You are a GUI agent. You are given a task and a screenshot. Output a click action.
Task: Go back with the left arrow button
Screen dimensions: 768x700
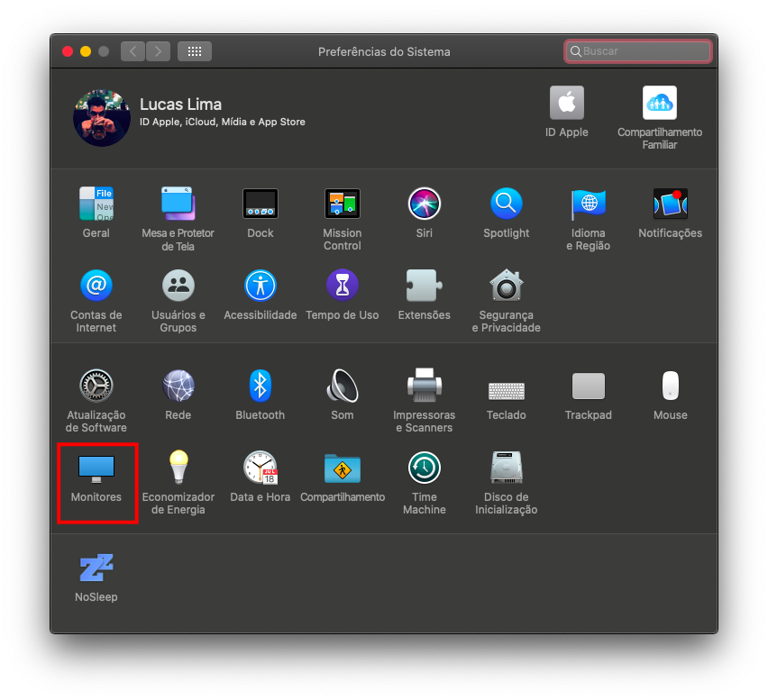pos(133,51)
